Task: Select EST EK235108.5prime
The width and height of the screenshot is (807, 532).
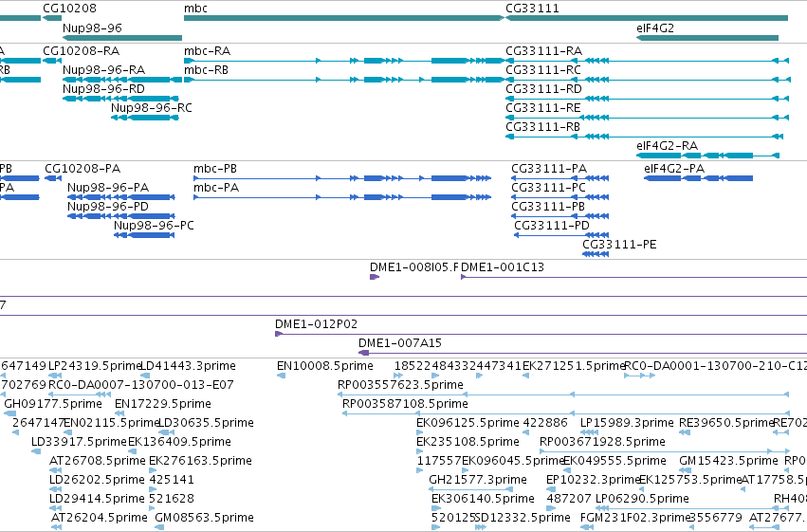Action: tap(421, 451)
